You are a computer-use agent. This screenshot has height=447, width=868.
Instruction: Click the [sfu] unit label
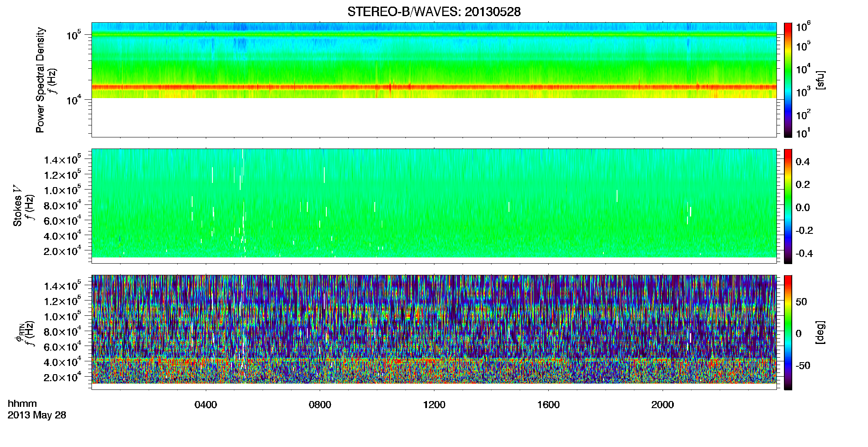820,80
